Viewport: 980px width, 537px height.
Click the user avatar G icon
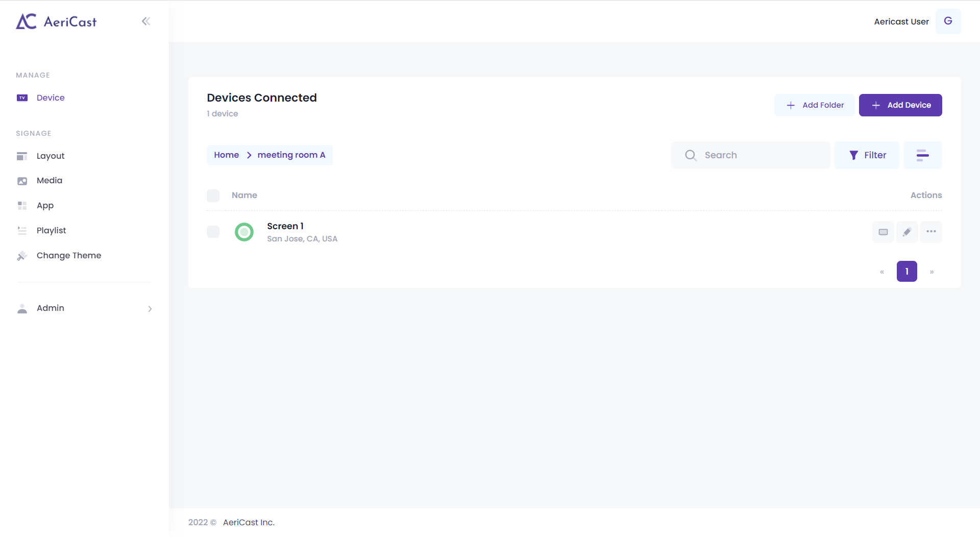[948, 21]
